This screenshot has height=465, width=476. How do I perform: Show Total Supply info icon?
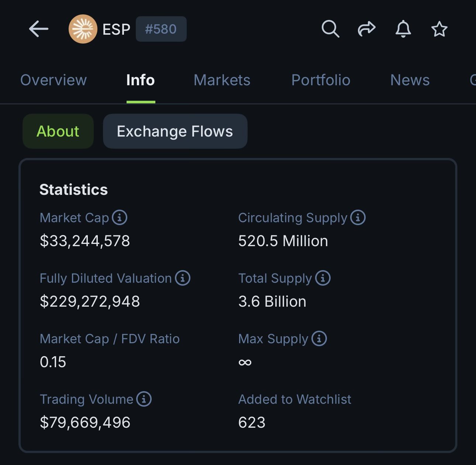(x=323, y=278)
